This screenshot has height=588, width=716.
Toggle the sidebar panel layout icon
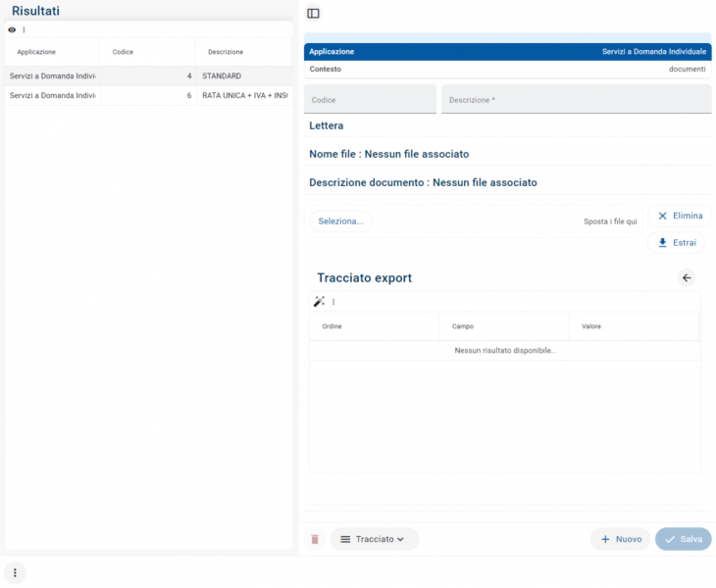pos(313,14)
